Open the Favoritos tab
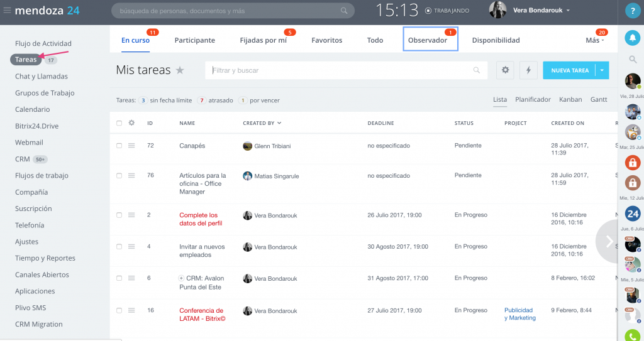Viewport: 644px width, 341px height. point(327,40)
